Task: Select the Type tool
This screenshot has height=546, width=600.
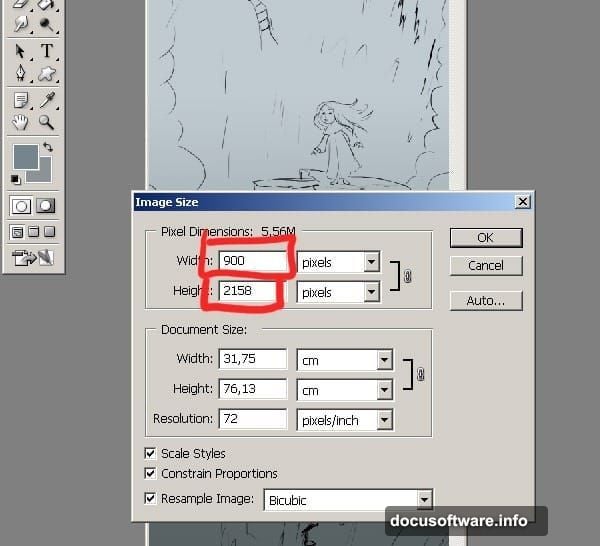Action: point(46,51)
